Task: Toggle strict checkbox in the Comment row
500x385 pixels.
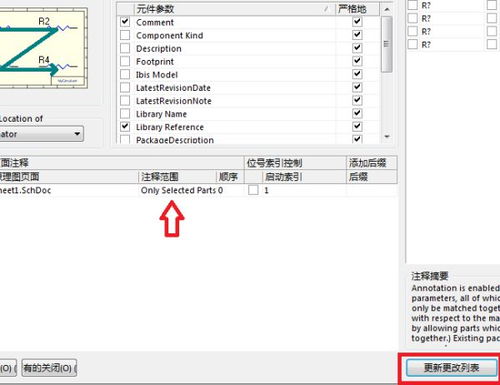Action: tap(357, 22)
